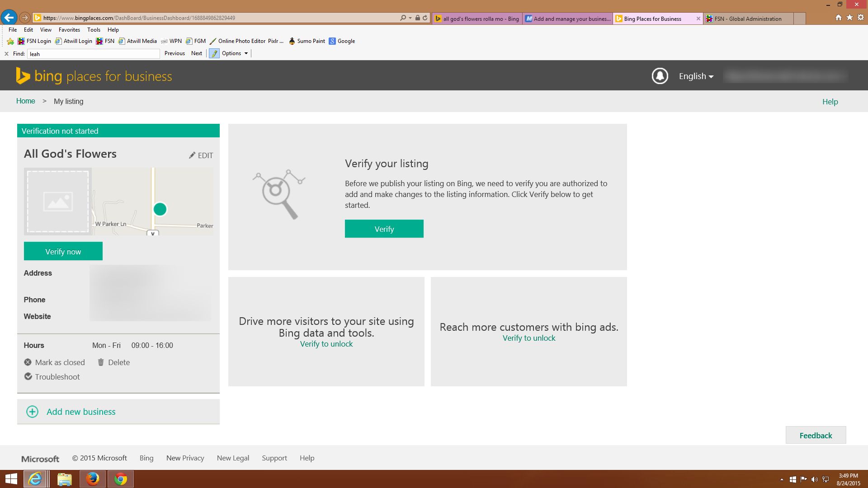Click the teal map location marker

pos(160,209)
